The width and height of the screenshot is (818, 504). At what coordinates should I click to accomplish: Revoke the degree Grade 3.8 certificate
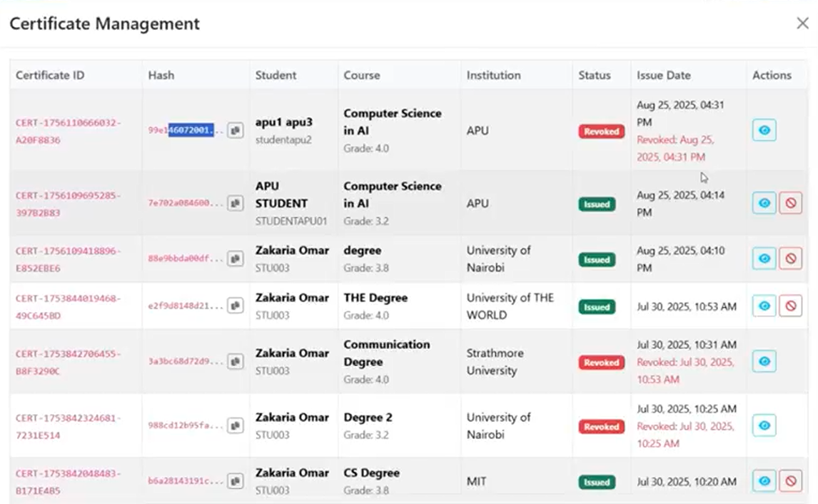pos(791,258)
